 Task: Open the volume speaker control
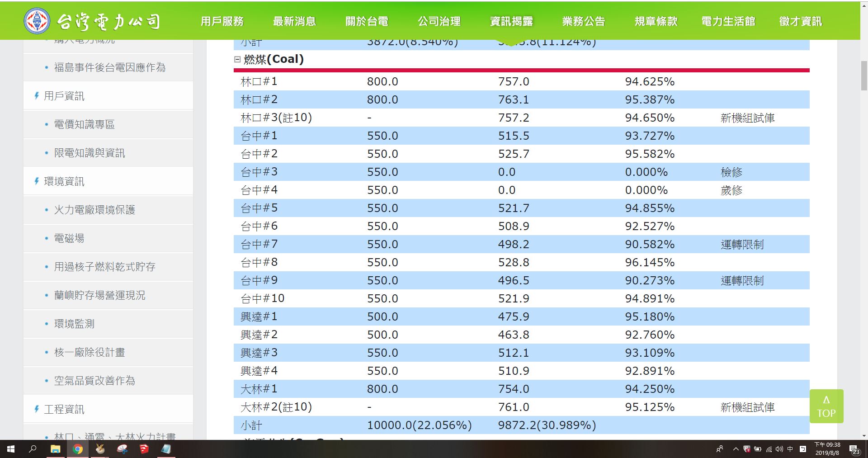[779, 449]
